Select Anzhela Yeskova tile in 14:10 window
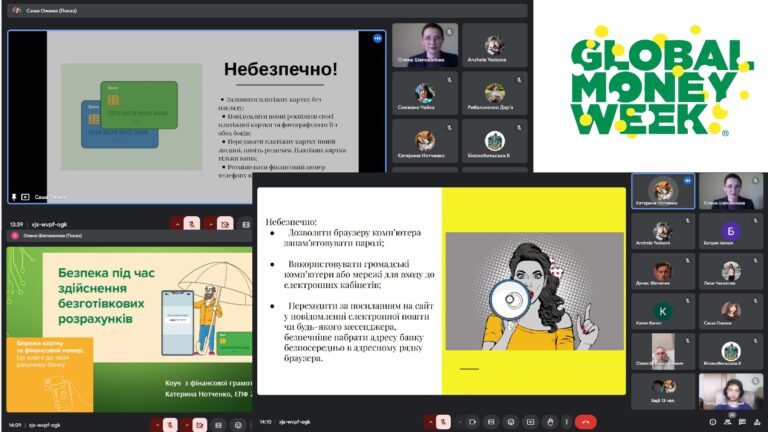 pos(663,231)
